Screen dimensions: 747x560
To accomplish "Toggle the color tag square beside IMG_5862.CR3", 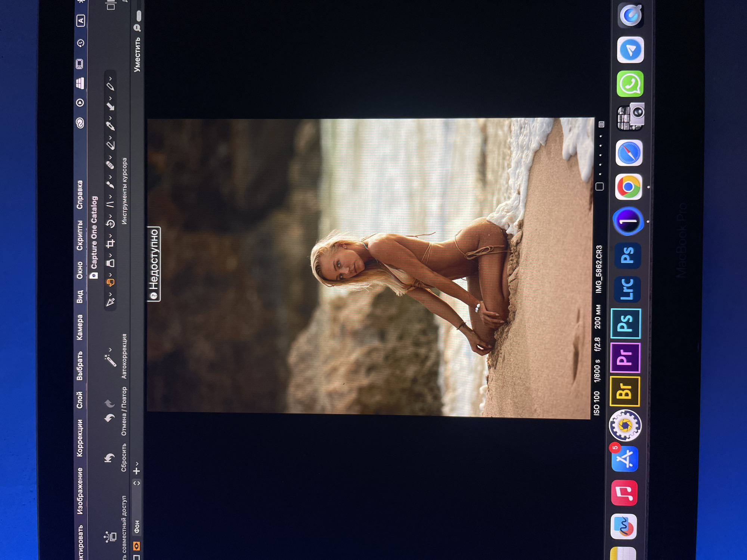I will point(599,186).
